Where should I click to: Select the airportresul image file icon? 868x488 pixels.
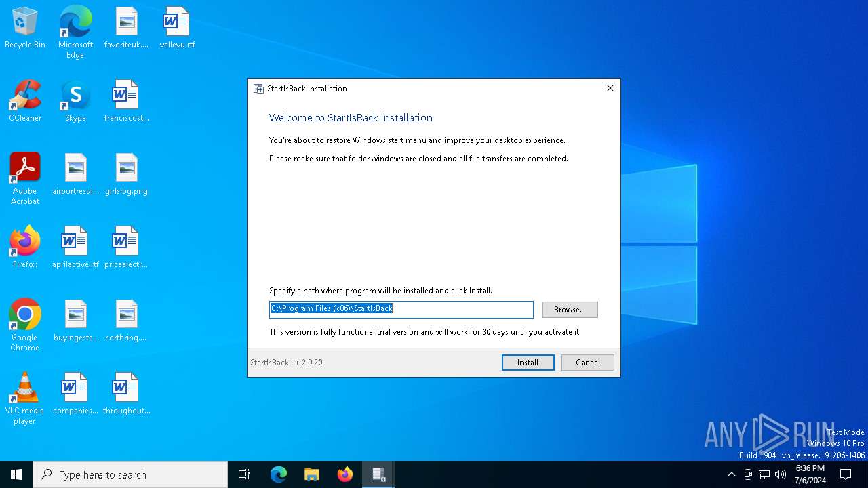click(x=75, y=175)
